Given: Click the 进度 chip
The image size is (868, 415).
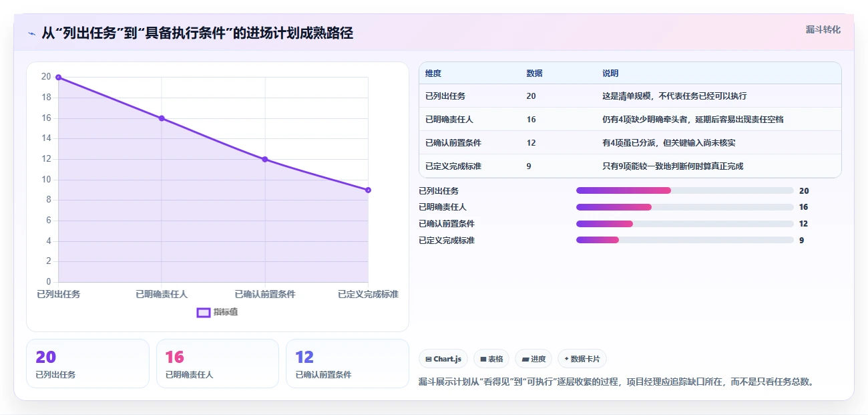Looking at the screenshot, I should (533, 359).
